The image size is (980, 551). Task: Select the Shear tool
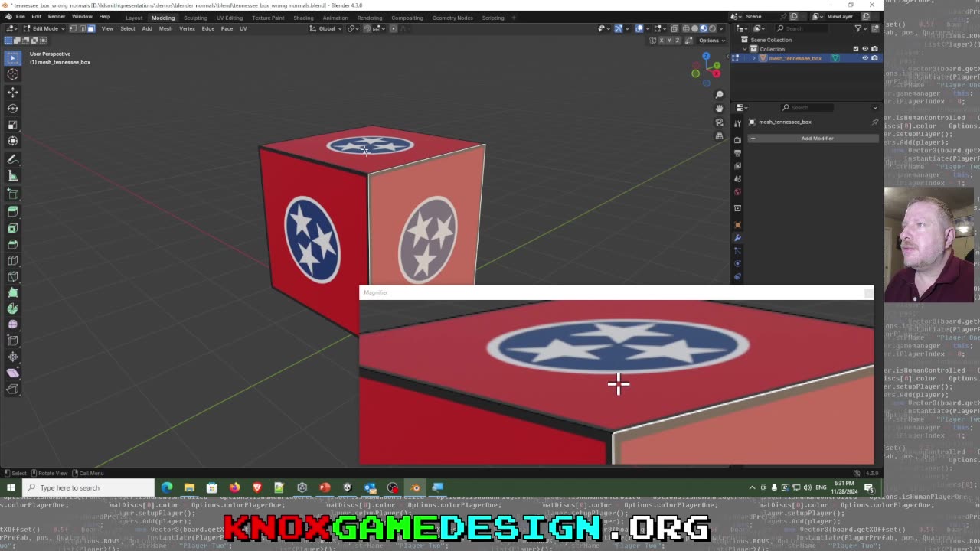click(x=13, y=373)
